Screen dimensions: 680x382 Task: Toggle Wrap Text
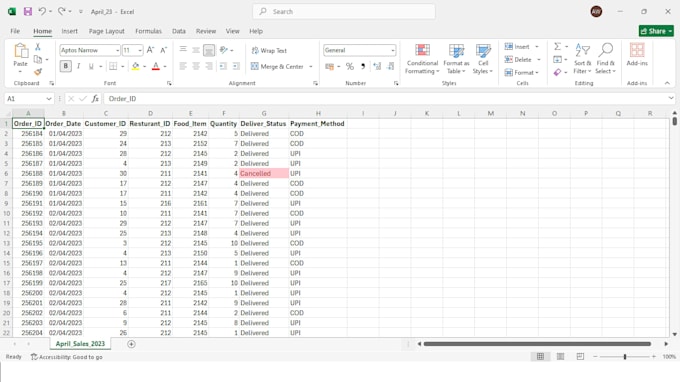pyautogui.click(x=269, y=51)
